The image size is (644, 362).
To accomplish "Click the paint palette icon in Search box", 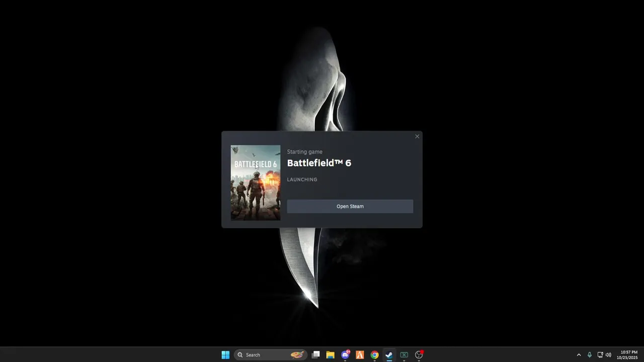I will coord(297,355).
